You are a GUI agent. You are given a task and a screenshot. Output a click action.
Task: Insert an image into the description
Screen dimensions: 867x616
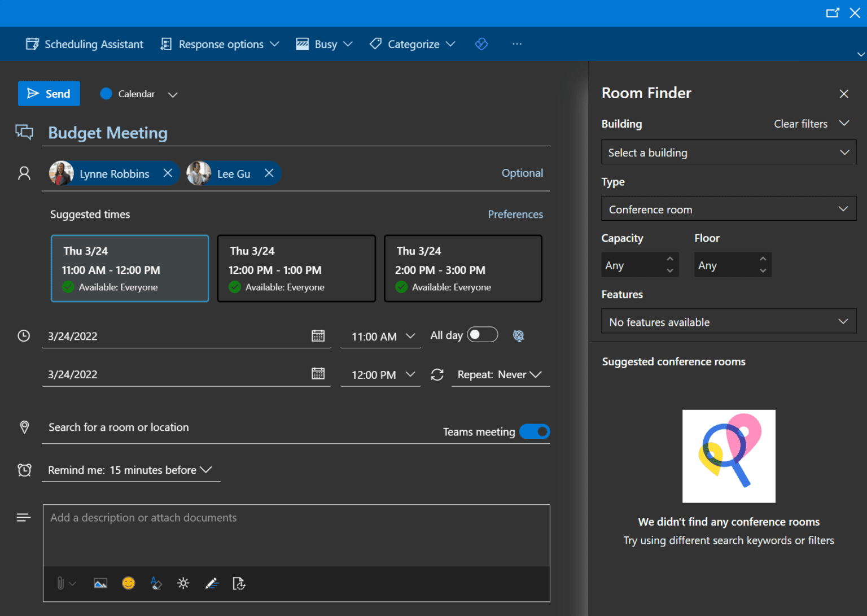pos(100,583)
